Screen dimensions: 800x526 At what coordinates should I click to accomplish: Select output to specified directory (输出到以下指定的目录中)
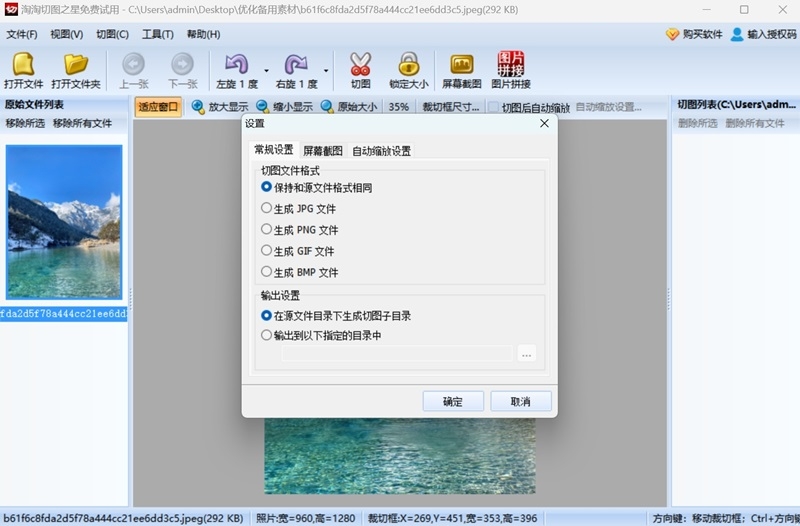coord(321,335)
